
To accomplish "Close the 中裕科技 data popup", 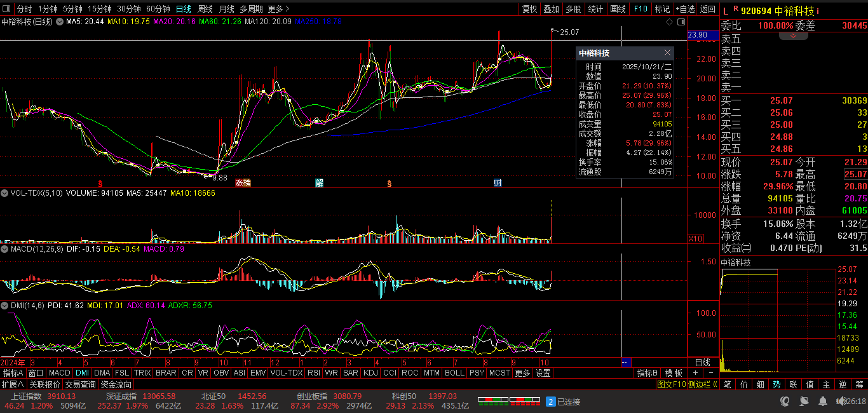I will click(x=667, y=53).
